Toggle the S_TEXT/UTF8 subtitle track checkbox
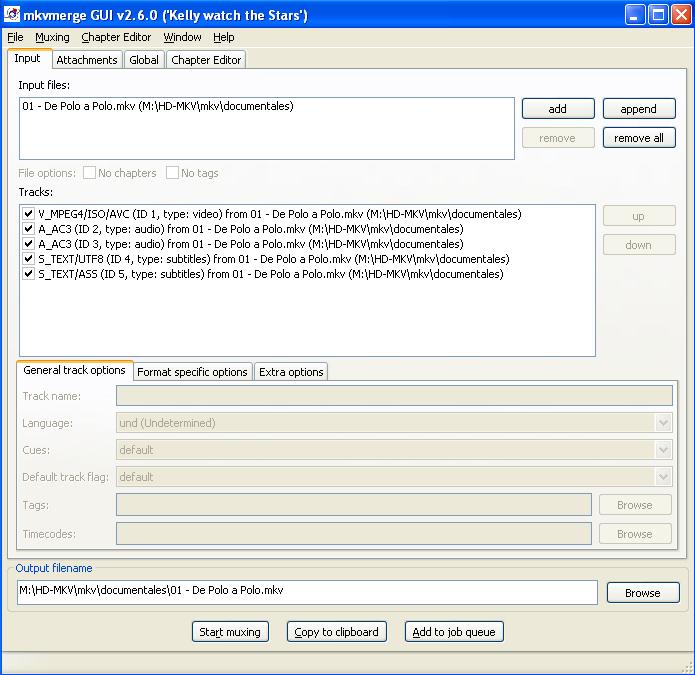Image resolution: width=695 pixels, height=675 pixels. [28, 259]
